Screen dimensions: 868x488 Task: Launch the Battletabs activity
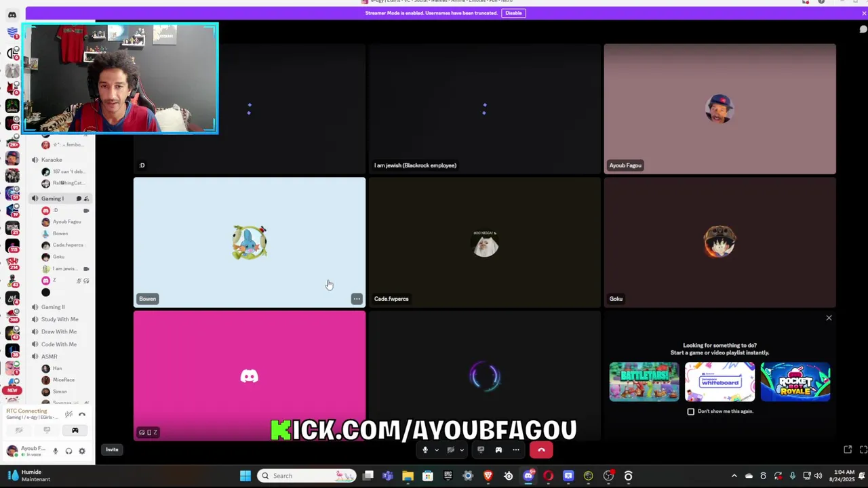644,382
